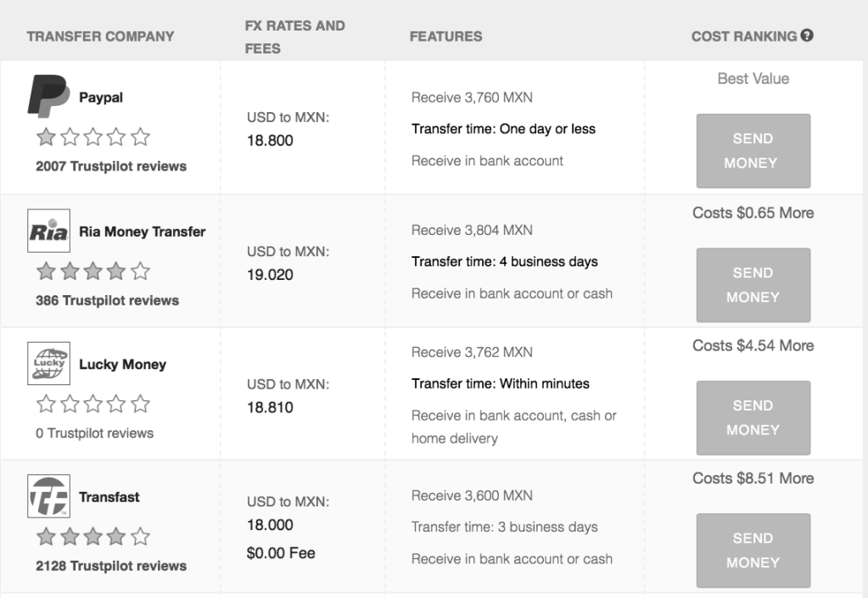Click the FX Rates and Fees header
The height and width of the screenshot is (598, 868).
coord(294,37)
